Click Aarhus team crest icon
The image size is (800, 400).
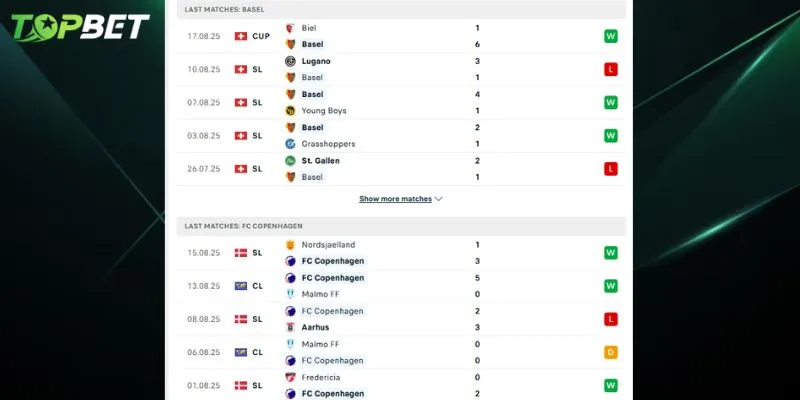coord(290,327)
